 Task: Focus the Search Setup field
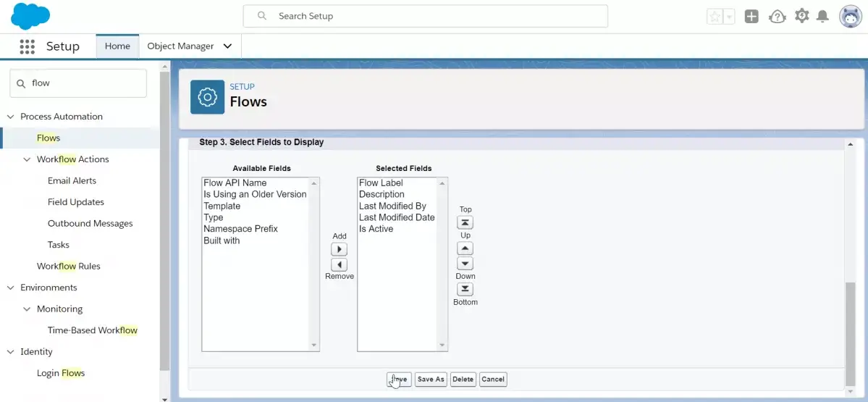(425, 16)
